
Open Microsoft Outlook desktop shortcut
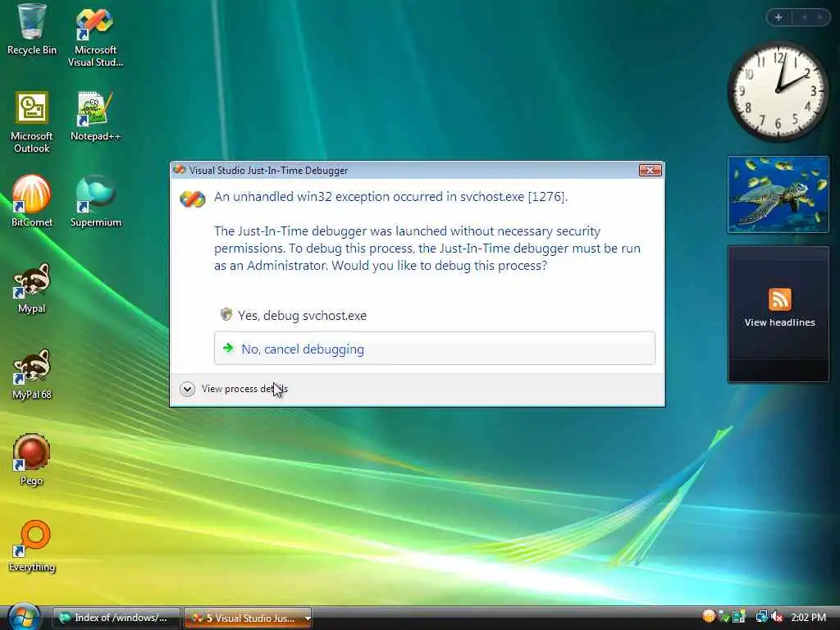tap(32, 123)
